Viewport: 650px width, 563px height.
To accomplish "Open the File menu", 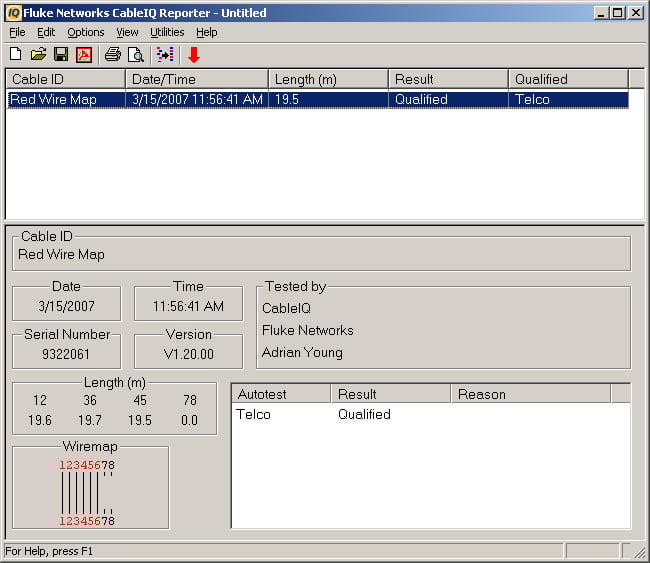I will 17,32.
